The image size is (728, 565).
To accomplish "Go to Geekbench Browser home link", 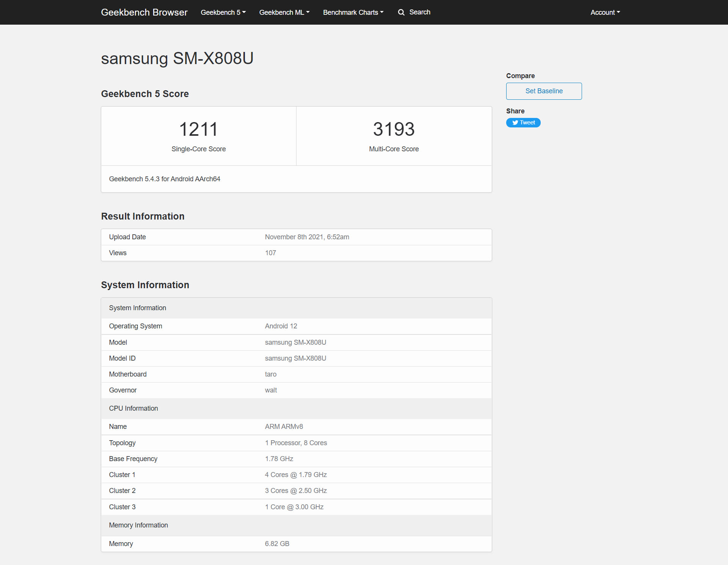I will tap(144, 12).
